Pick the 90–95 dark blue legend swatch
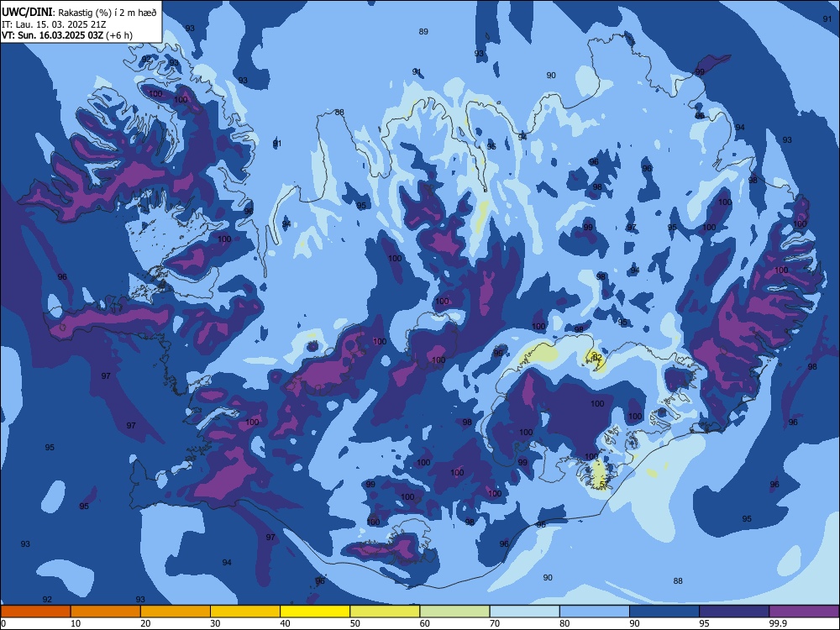Screen dimensions: 840x630 click(664, 612)
